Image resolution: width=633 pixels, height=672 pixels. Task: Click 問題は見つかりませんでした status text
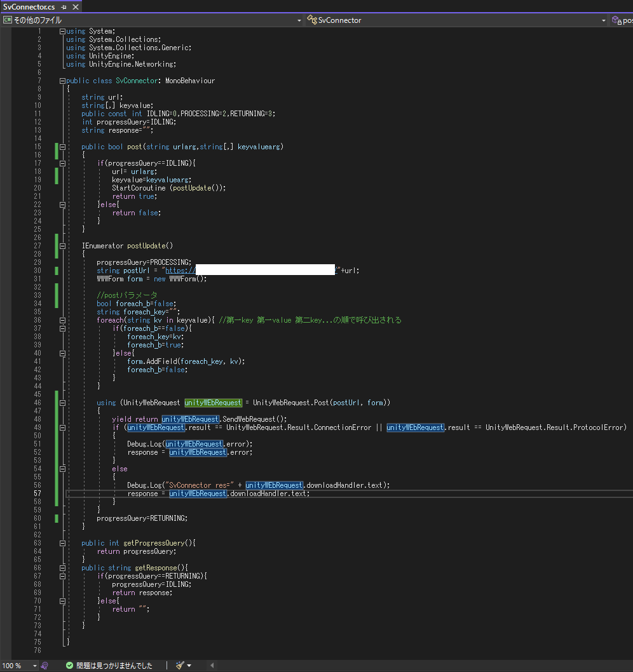click(114, 666)
